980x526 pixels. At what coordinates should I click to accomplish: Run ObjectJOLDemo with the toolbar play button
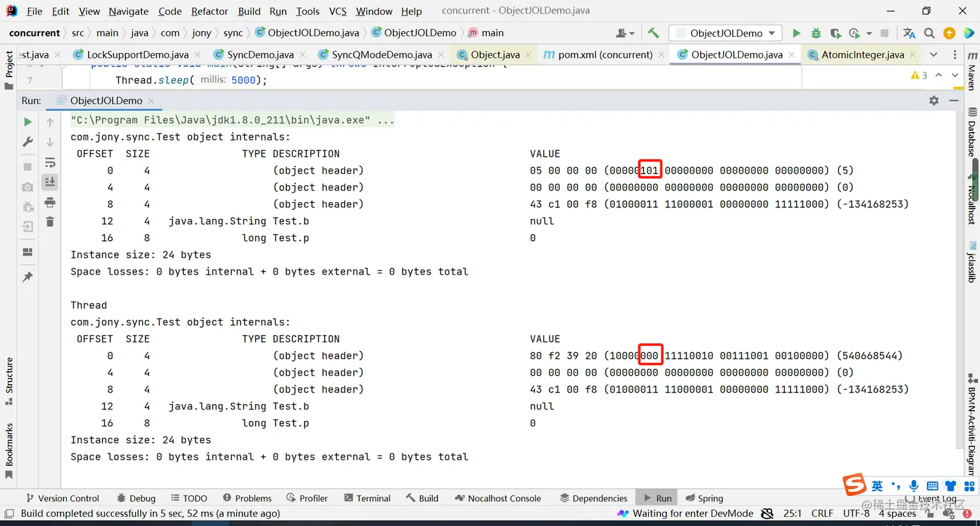[x=797, y=33]
